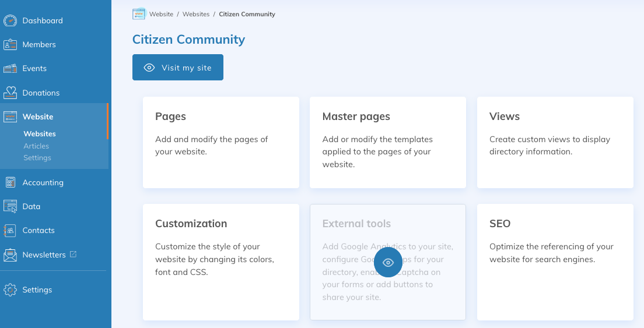644x328 pixels.
Task: Click the breadcrumb Website icon
Action: coord(138,14)
